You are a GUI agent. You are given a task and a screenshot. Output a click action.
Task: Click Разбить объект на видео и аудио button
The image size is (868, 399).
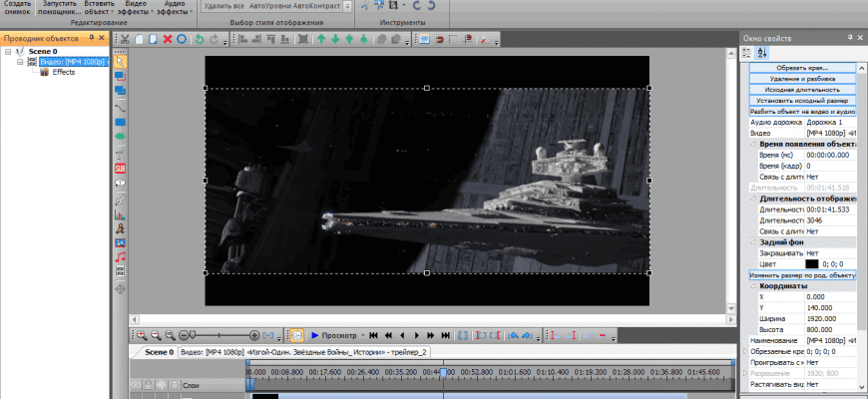click(x=802, y=112)
